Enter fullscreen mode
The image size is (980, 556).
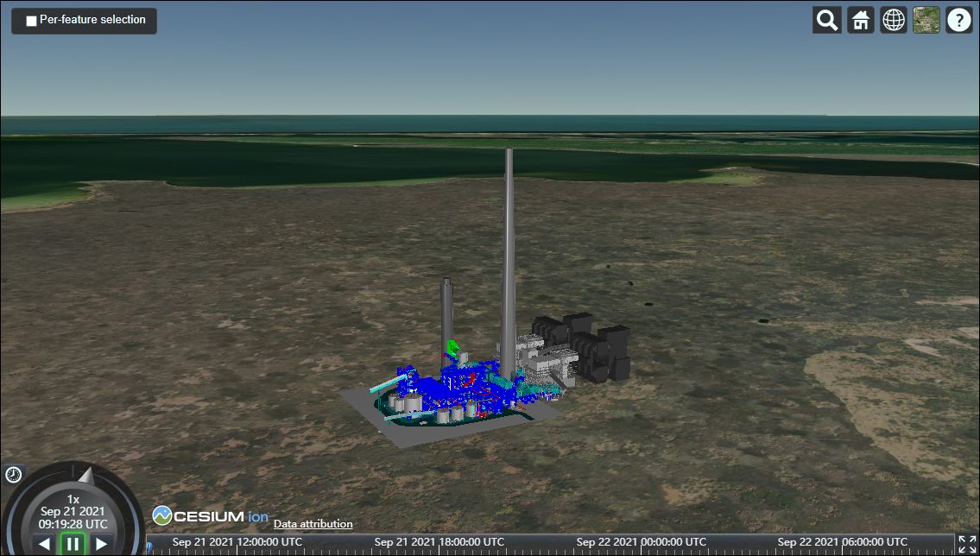[x=969, y=544]
